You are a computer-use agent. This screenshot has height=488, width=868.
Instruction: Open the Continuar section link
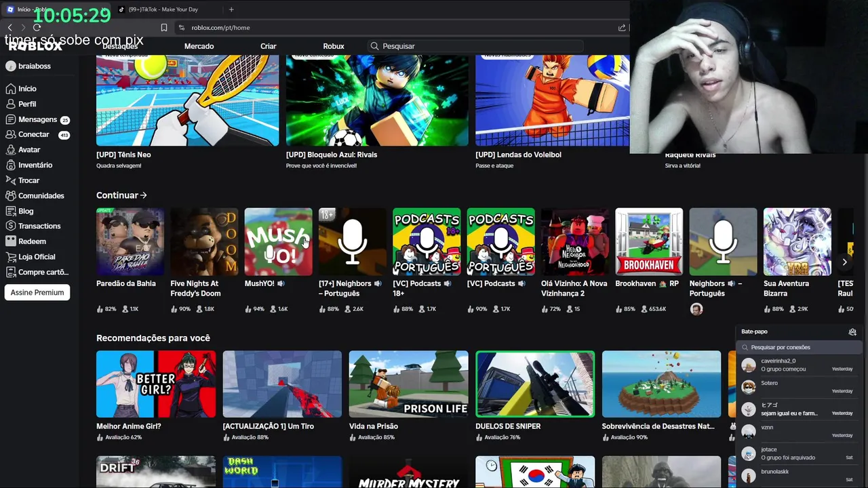[121, 195]
